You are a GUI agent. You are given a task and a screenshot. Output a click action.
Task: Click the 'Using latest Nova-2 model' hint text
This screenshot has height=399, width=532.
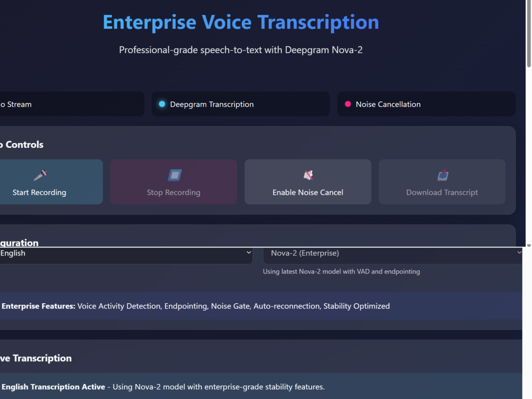coord(342,271)
